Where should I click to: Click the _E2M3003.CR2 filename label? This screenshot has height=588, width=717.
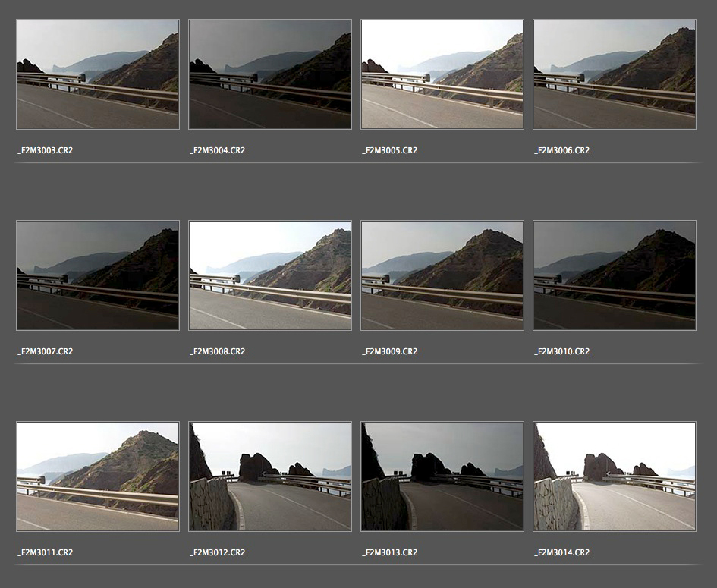coord(46,151)
